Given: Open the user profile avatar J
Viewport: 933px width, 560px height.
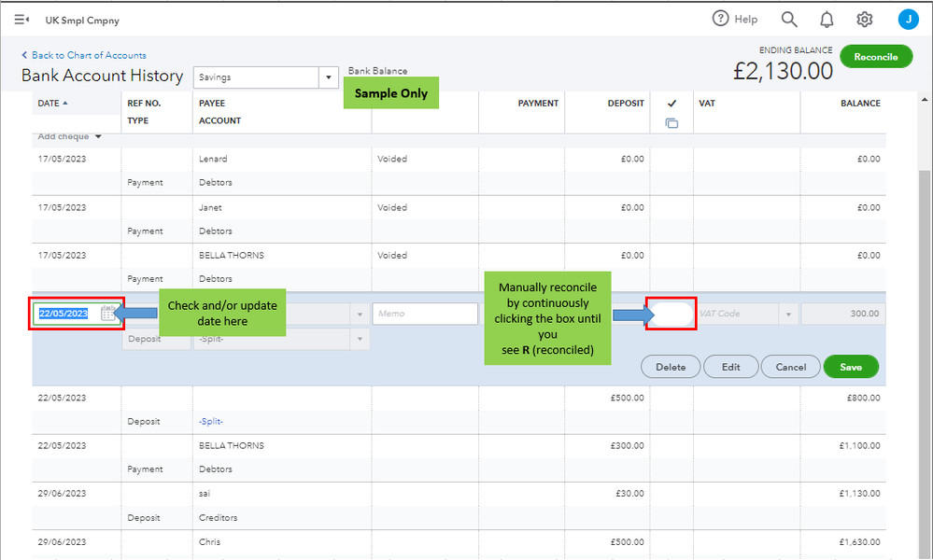Looking at the screenshot, I should tap(908, 20).
